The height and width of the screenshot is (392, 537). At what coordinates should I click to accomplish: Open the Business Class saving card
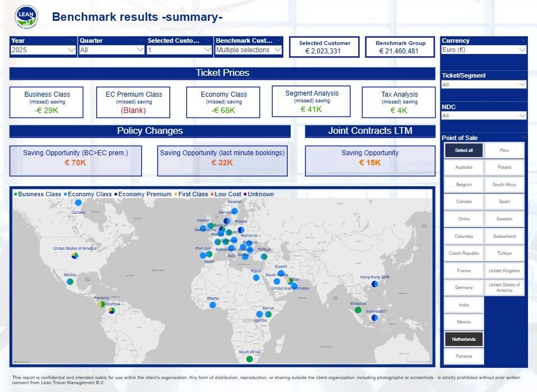pos(47,102)
